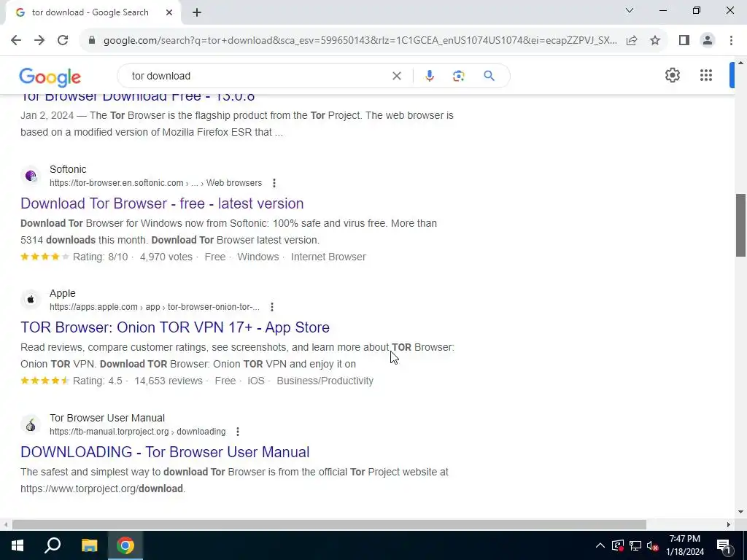The height and width of the screenshot is (560, 747).
Task: Bookmark this tab with star icon
Action: 655,40
